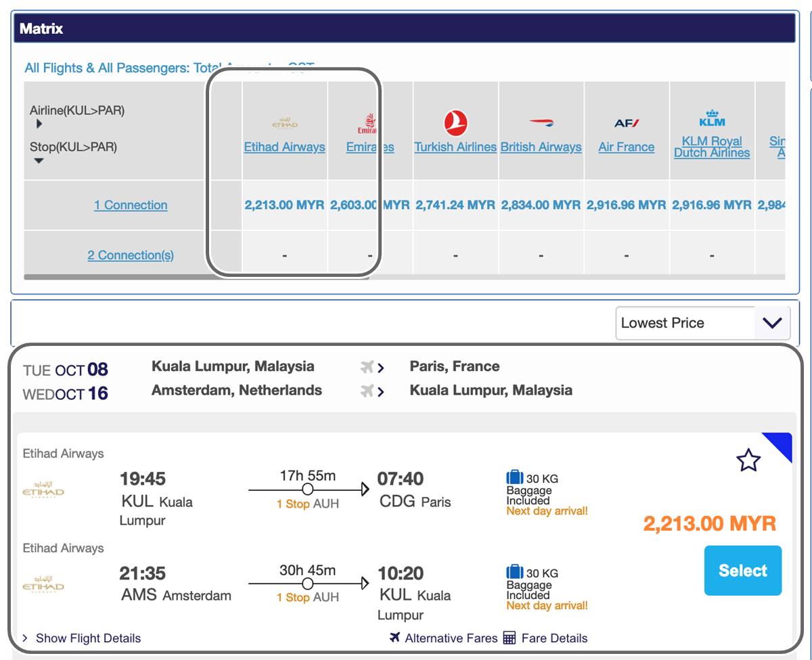
Task: Click the 1 Stop AUH label on return flight
Action: point(308,598)
